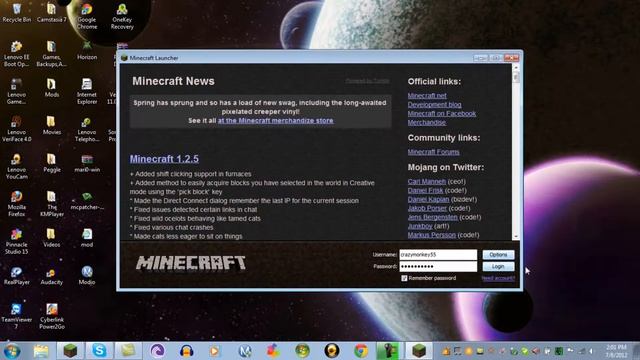Select the Pinnacle Studio 15 desktop icon
The width and height of the screenshot is (640, 360).
17,241
